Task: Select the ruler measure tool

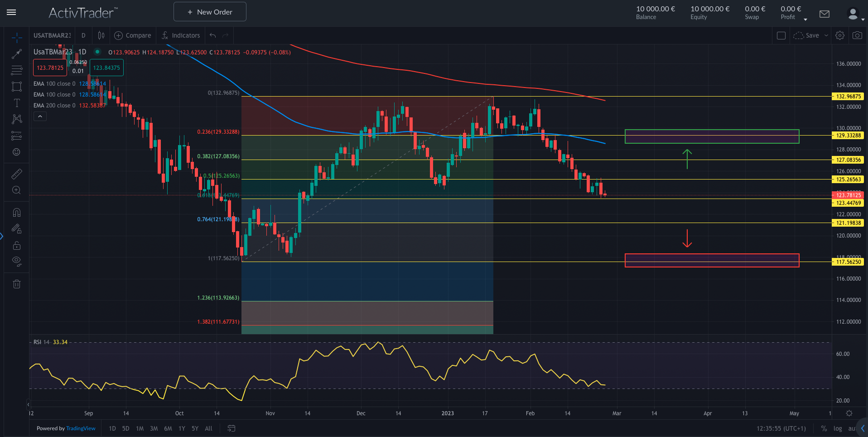Action: coord(17,174)
